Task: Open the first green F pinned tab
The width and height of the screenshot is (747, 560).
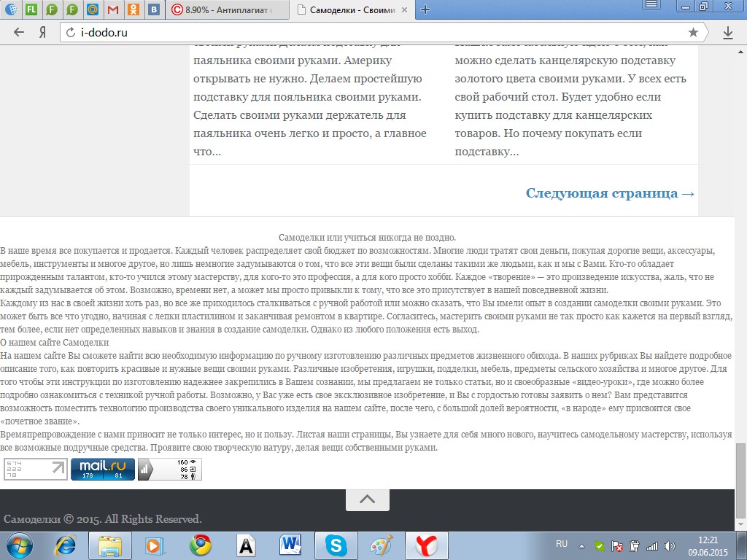Action: point(52,9)
